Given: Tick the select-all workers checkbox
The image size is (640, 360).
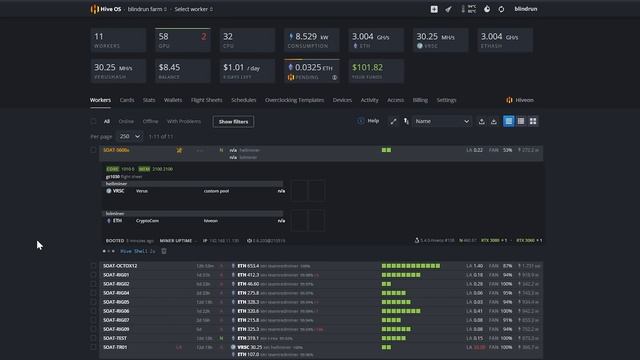Looking at the screenshot, I should [93, 121].
